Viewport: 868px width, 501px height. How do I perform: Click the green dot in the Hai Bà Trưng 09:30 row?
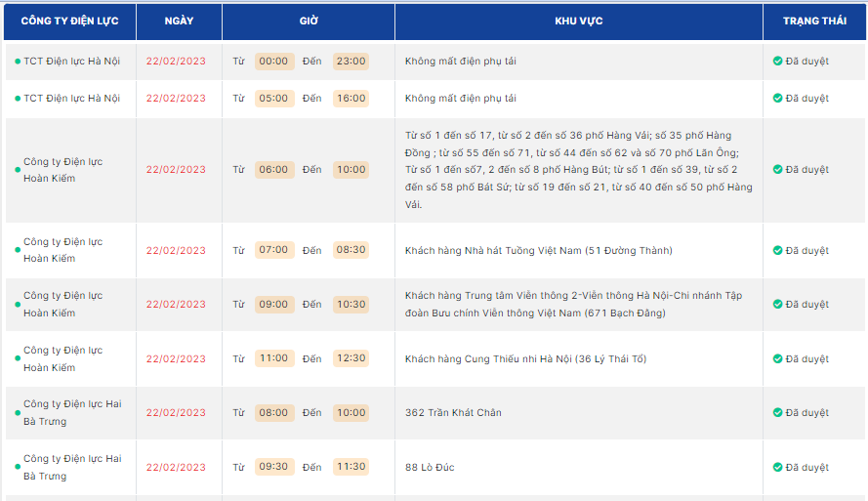point(18,467)
